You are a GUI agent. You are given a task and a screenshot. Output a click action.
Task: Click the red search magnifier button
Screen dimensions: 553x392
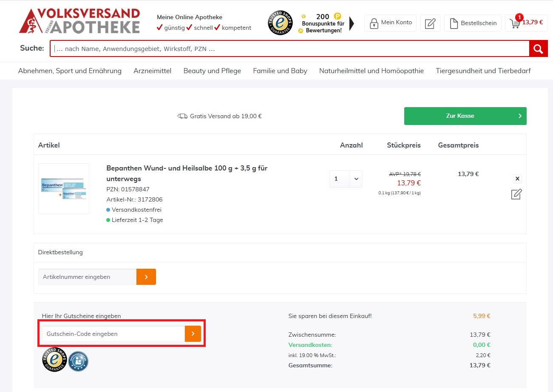(x=538, y=48)
